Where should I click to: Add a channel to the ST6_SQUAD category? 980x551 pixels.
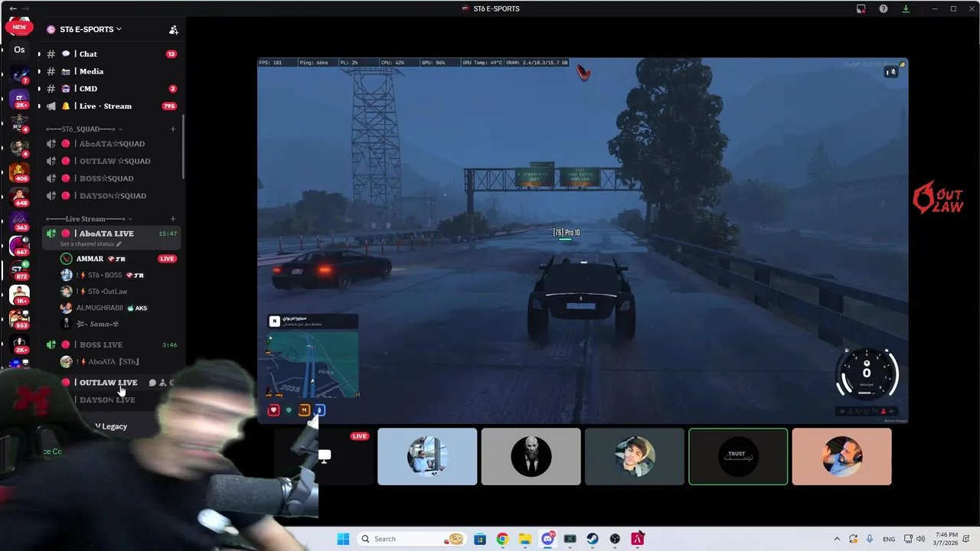pos(173,129)
